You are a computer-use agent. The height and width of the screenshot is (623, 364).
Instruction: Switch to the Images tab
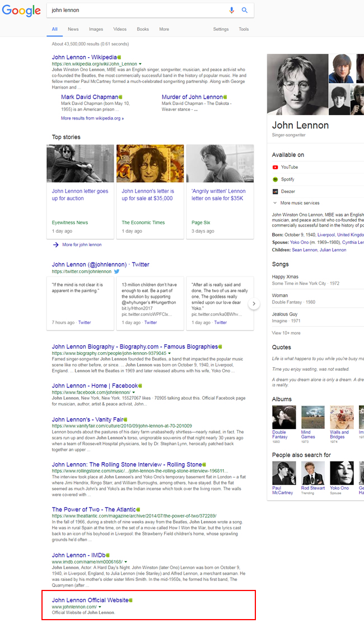[96, 29]
